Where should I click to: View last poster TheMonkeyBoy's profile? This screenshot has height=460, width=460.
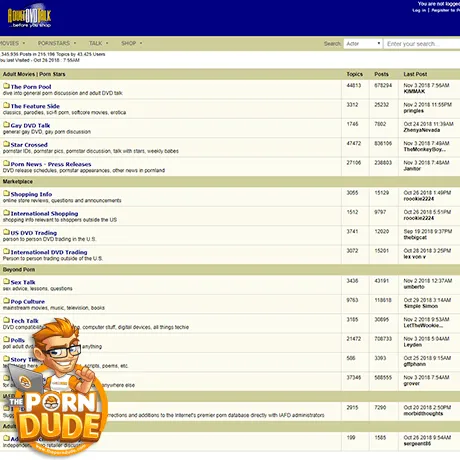pyautogui.click(x=425, y=149)
